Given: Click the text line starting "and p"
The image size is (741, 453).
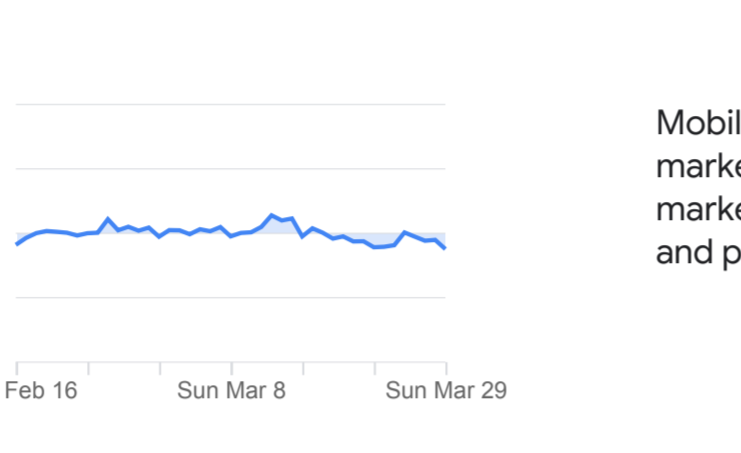Looking at the screenshot, I should pyautogui.click(x=698, y=252).
